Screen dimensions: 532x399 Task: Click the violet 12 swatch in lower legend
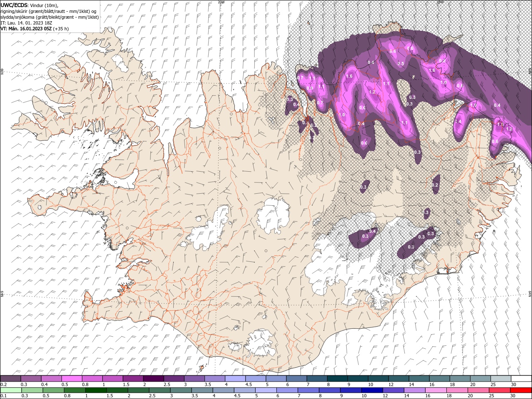click(393, 390)
